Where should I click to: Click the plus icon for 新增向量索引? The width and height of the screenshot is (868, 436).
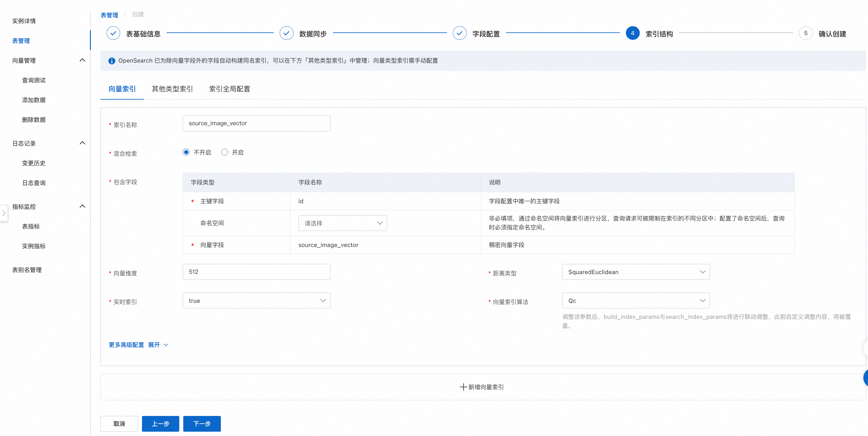463,387
